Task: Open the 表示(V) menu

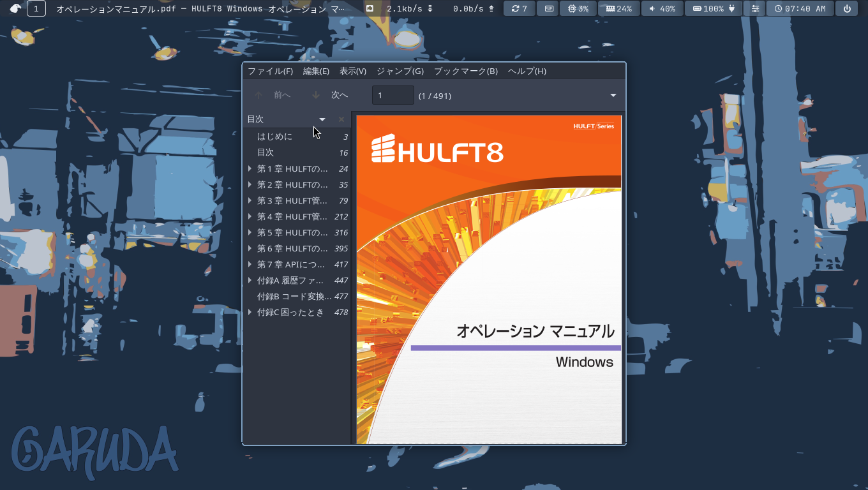Action: pos(353,71)
